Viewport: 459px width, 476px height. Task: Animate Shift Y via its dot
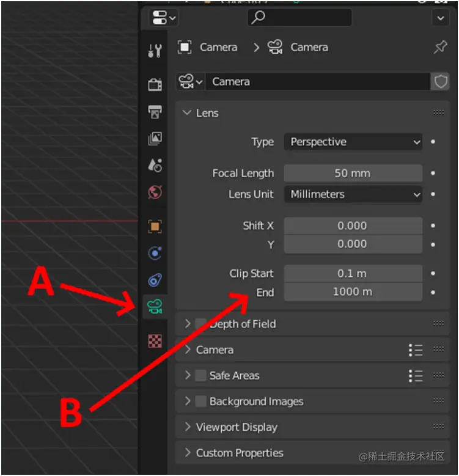(433, 244)
